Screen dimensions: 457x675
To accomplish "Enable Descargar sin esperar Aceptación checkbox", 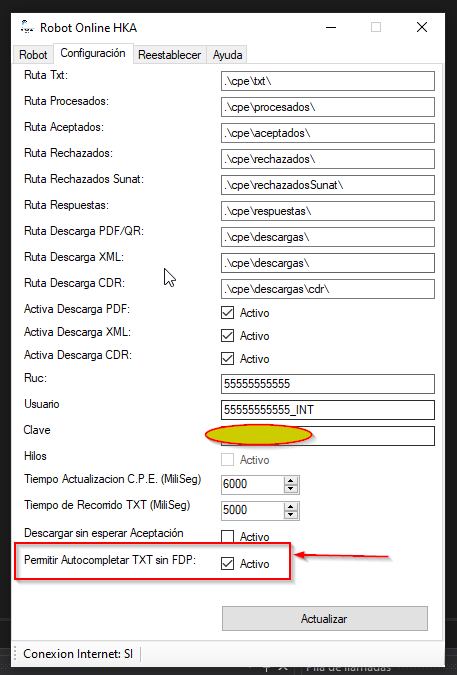I will 227,536.
